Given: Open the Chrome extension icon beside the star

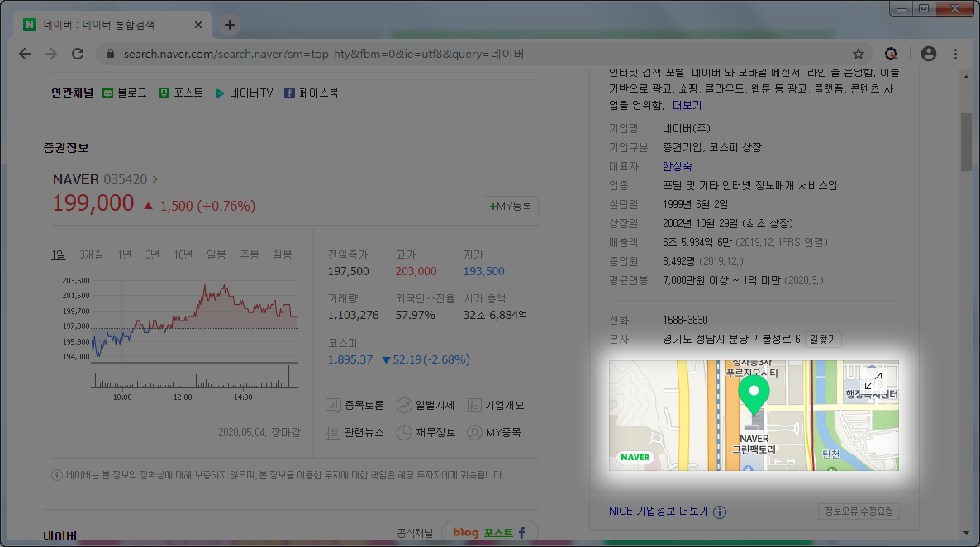Looking at the screenshot, I should pyautogui.click(x=892, y=54).
